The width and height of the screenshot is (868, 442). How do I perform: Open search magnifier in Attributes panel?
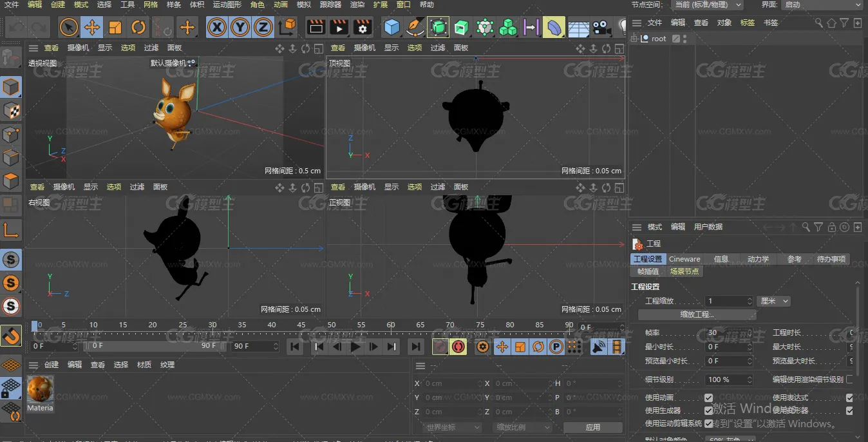pyautogui.click(x=806, y=227)
